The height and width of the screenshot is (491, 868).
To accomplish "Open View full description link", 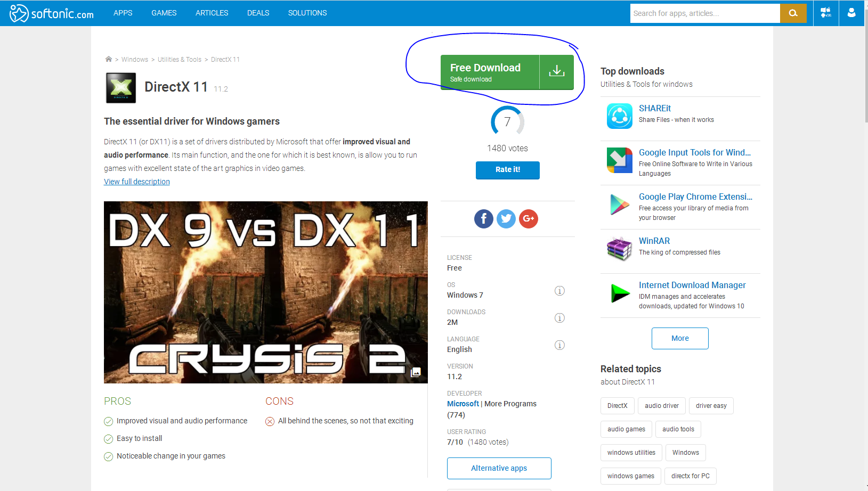I will 137,182.
